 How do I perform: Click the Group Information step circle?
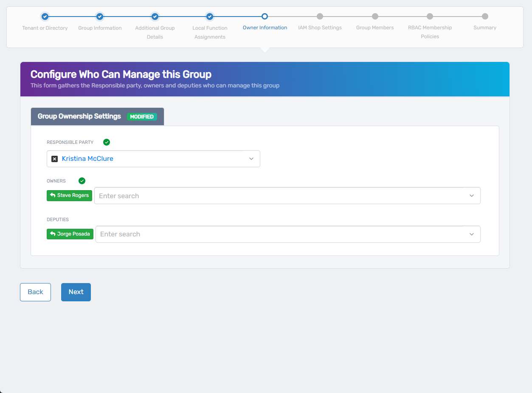click(x=100, y=17)
